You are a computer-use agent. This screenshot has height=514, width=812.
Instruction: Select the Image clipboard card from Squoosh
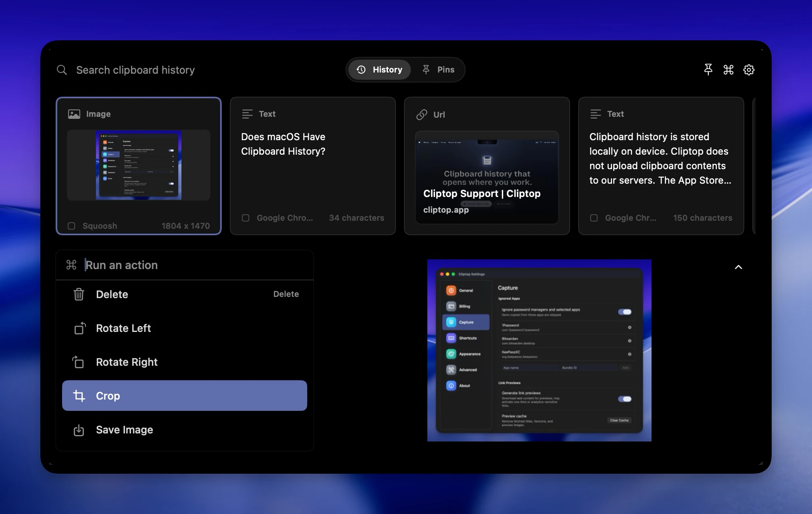[x=139, y=166]
